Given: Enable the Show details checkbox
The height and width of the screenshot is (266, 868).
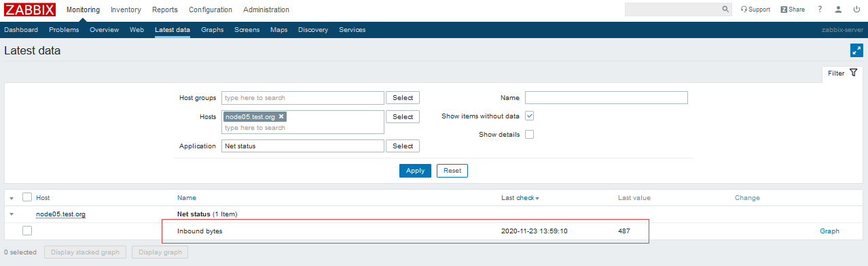Looking at the screenshot, I should [530, 134].
